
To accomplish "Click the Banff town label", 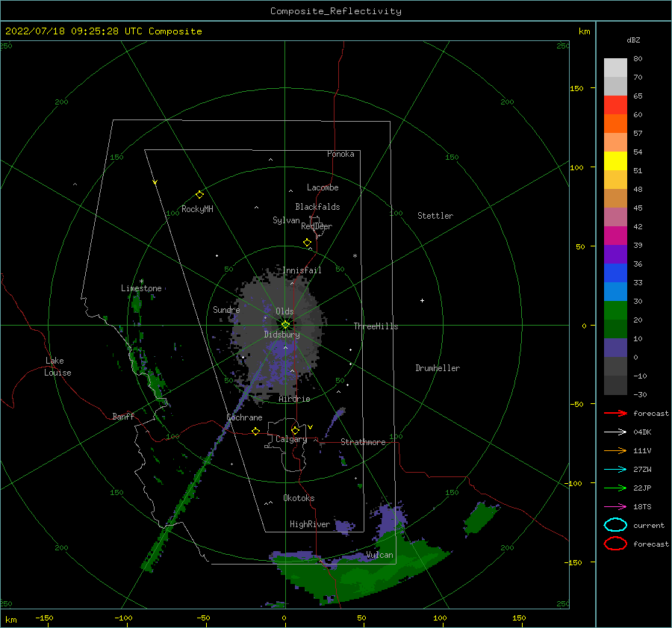I will coord(123,417).
